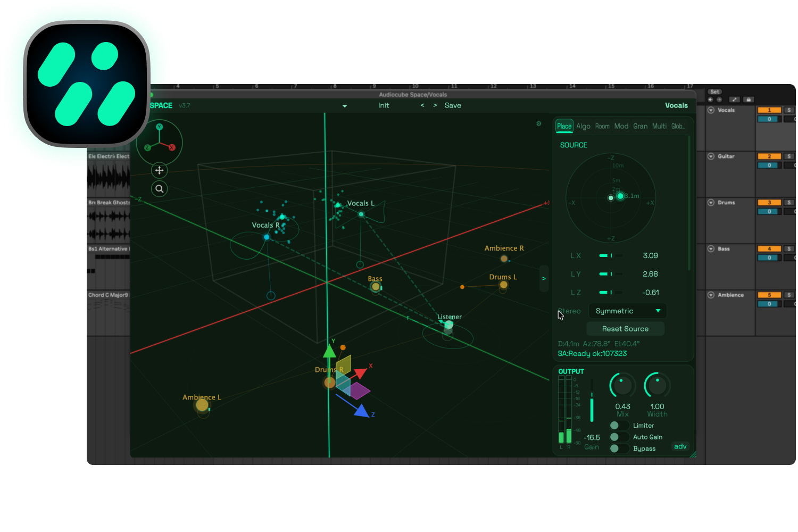798x532 pixels.
Task: Select the Ambience R source node
Action: click(504, 259)
